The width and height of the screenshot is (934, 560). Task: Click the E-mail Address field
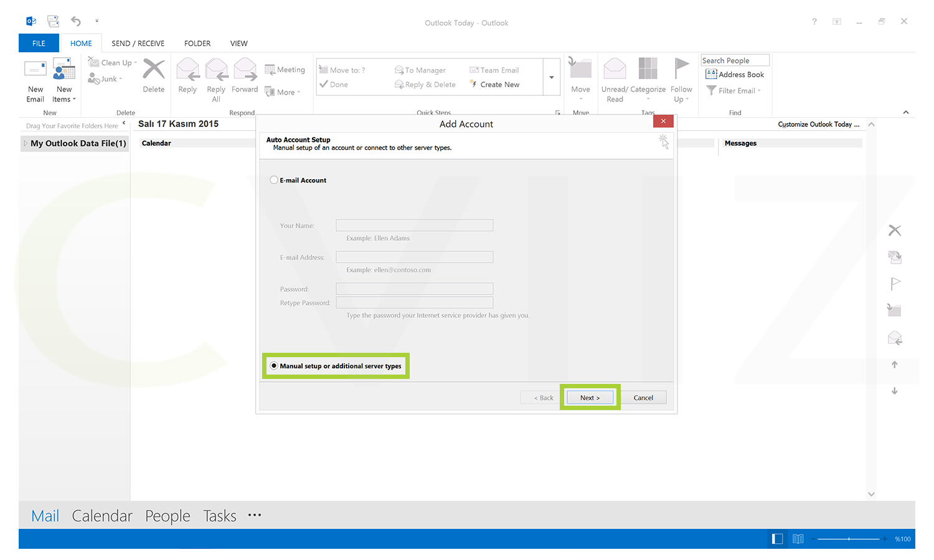(415, 257)
